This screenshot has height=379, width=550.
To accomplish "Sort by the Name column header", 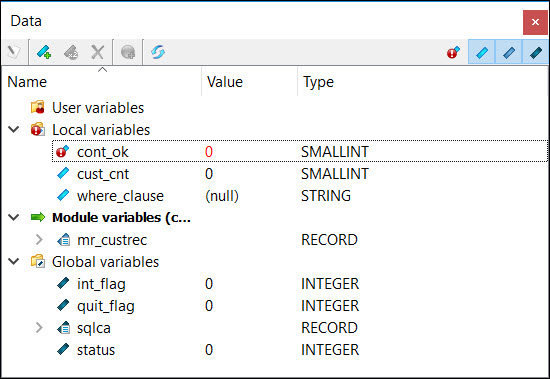I will [27, 82].
